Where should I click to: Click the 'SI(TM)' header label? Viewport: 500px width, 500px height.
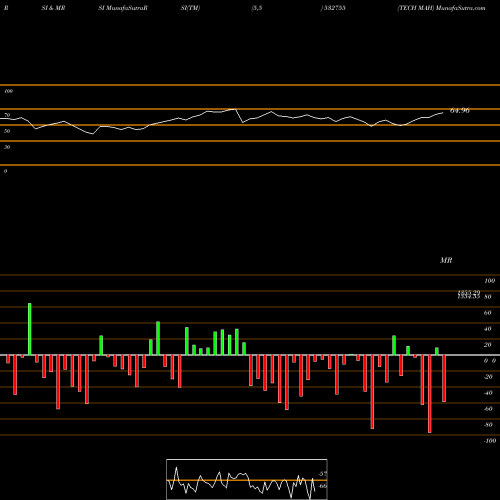(x=190, y=8)
